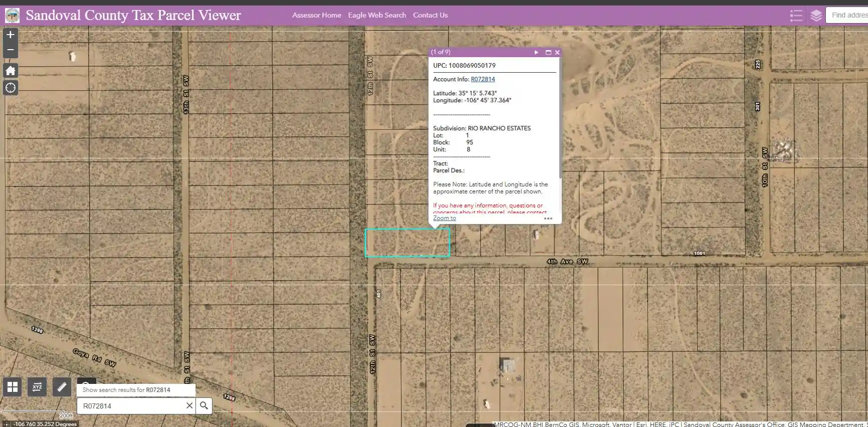Open Eagle Web Search link
Screen dimensions: 868x427
pyautogui.click(x=377, y=15)
